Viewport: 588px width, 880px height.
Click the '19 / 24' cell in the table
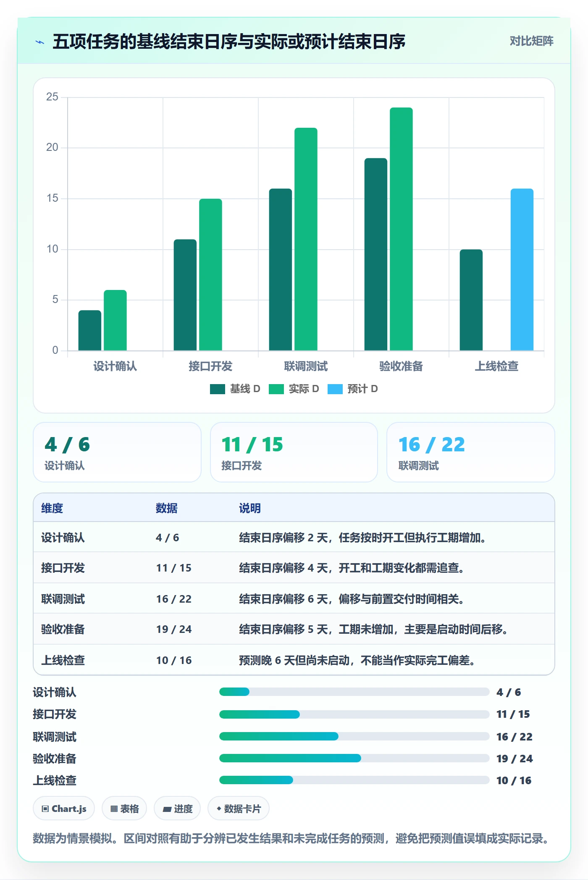click(174, 629)
